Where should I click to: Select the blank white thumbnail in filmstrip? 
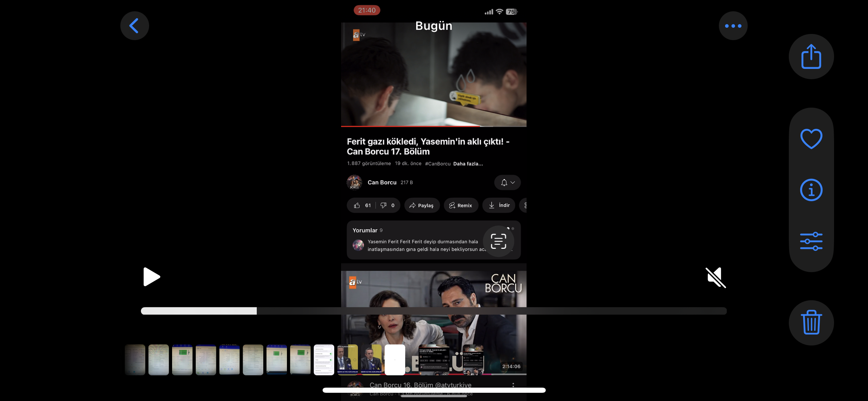coord(395,360)
